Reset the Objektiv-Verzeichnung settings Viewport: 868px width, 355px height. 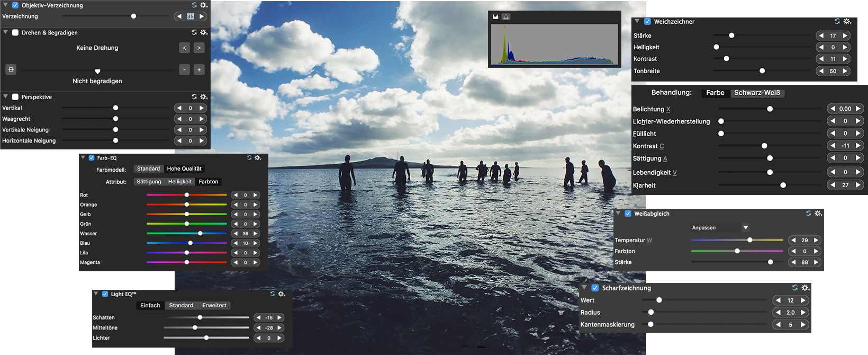coord(194,5)
